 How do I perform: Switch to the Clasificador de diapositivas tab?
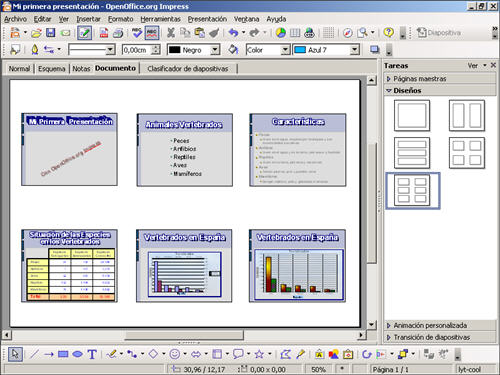click(x=188, y=69)
